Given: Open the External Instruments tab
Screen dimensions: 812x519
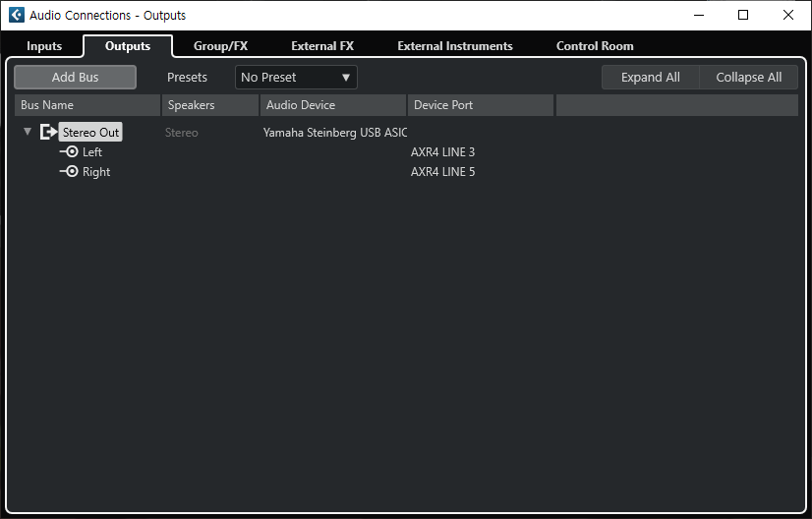Looking at the screenshot, I should coord(455,46).
